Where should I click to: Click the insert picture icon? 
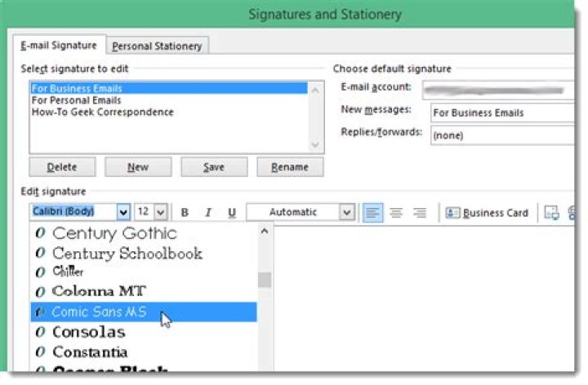tap(551, 213)
